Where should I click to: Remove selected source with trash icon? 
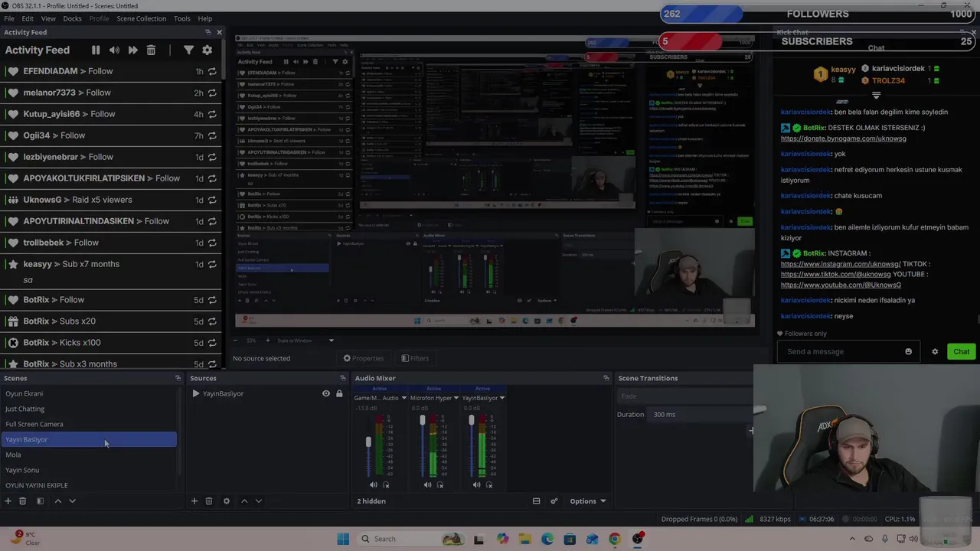[x=208, y=501]
